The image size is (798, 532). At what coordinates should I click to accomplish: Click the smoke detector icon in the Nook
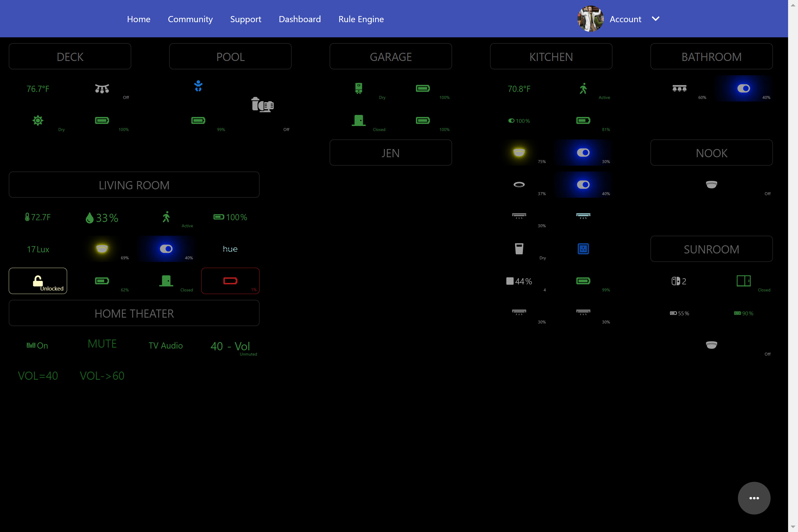click(x=711, y=185)
